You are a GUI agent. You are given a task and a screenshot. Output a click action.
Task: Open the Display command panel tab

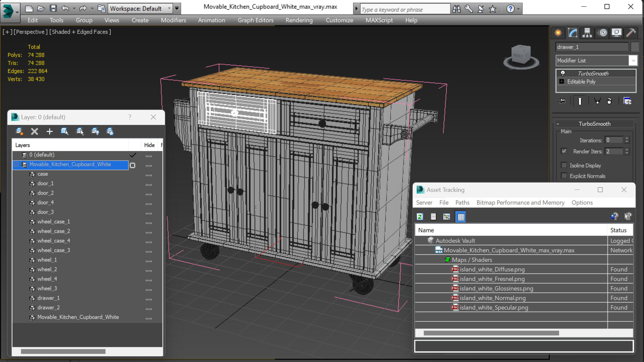617,32
